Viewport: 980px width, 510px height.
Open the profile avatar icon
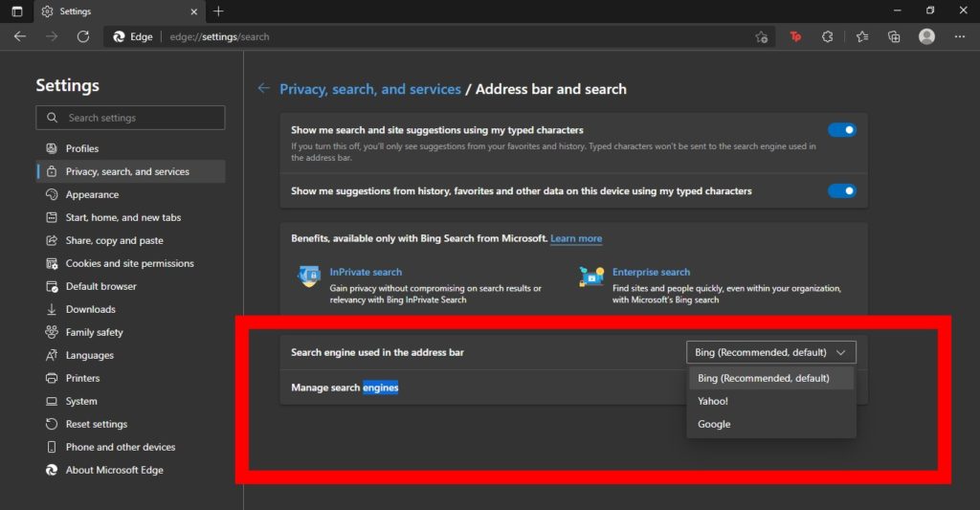point(926,37)
